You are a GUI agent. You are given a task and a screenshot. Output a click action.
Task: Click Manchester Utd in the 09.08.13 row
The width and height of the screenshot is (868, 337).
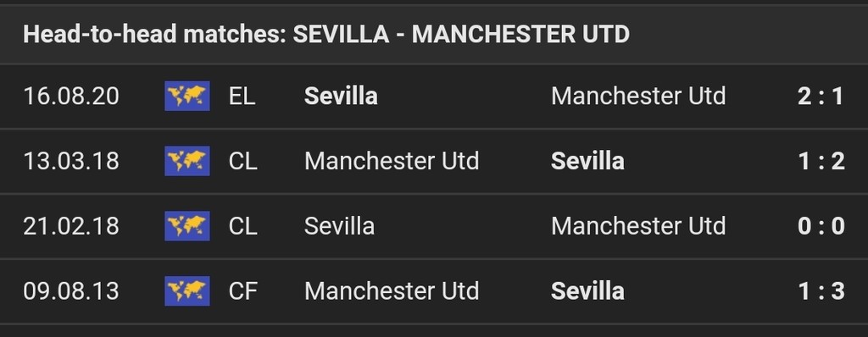pos(392,291)
